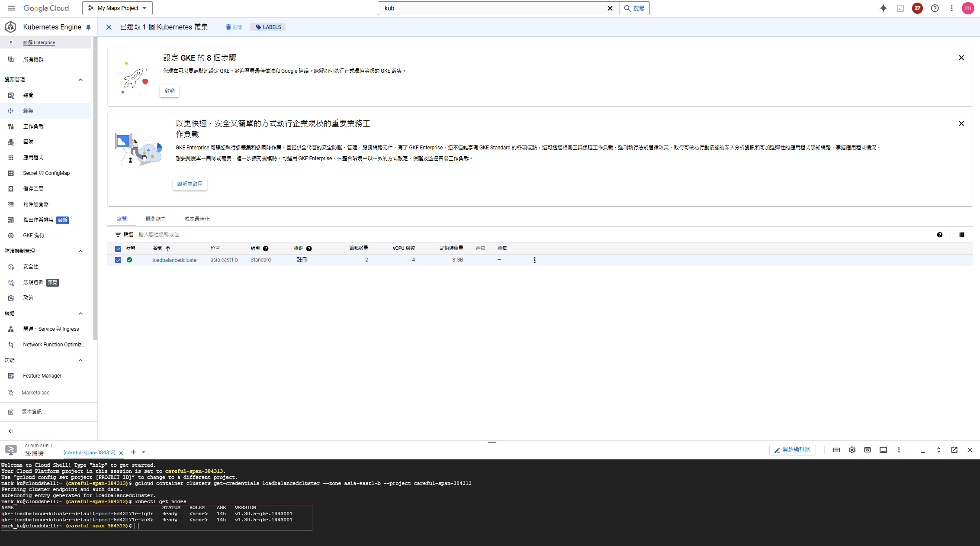Collapse the 資源管理 section
980x546 pixels.
(x=80, y=79)
